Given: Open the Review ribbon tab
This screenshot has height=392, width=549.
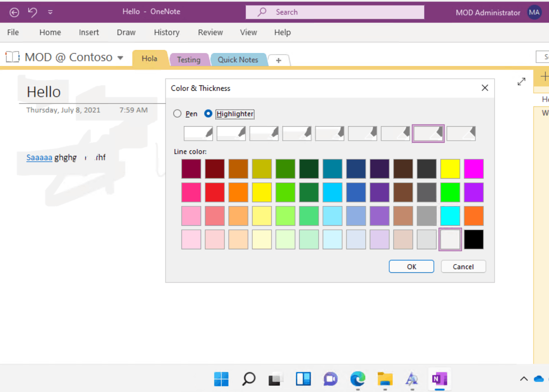Looking at the screenshot, I should (210, 32).
